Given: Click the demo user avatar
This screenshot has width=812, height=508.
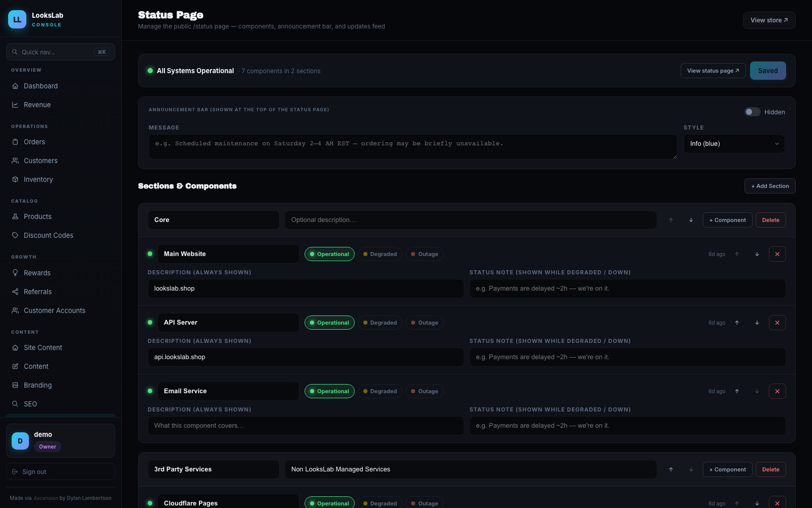Looking at the screenshot, I should (x=20, y=441).
